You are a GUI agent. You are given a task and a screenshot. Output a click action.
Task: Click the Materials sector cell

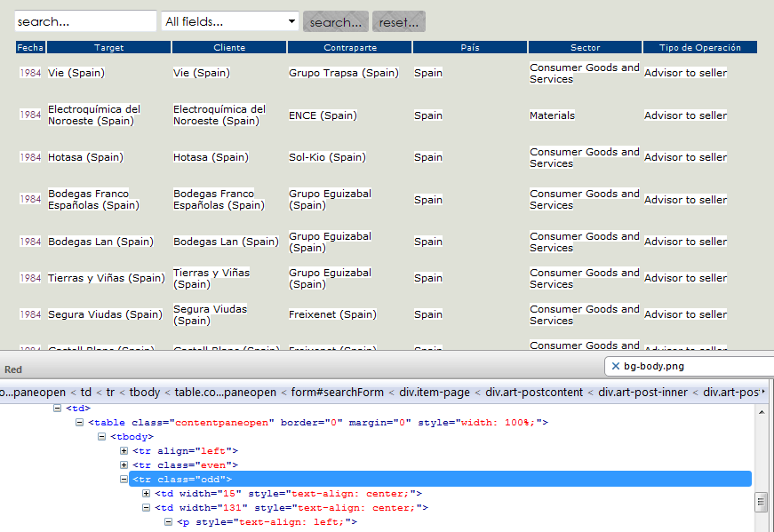pyautogui.click(x=553, y=115)
